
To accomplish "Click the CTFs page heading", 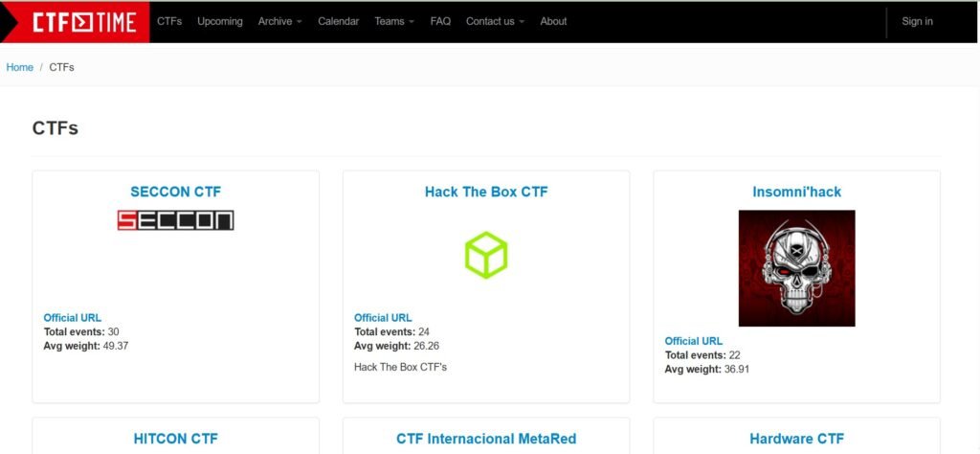I will coord(55,128).
